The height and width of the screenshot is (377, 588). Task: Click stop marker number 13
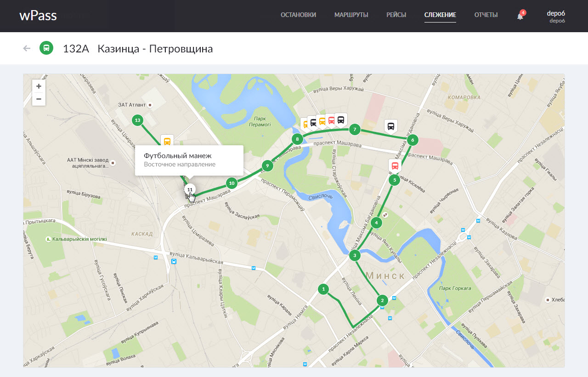[x=137, y=120]
